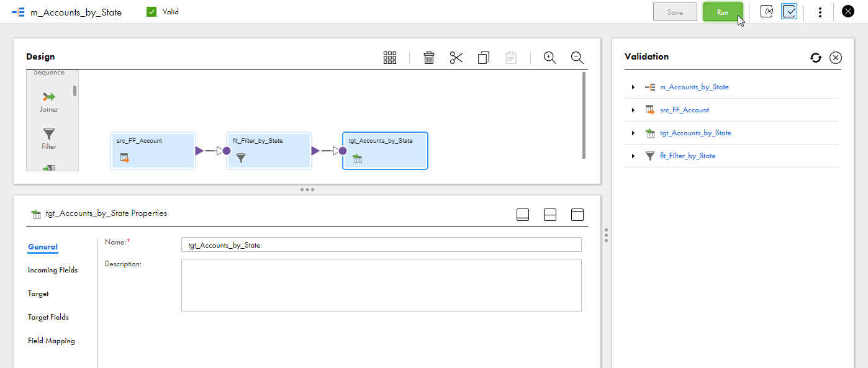Delete selection with the trash icon

tap(429, 58)
